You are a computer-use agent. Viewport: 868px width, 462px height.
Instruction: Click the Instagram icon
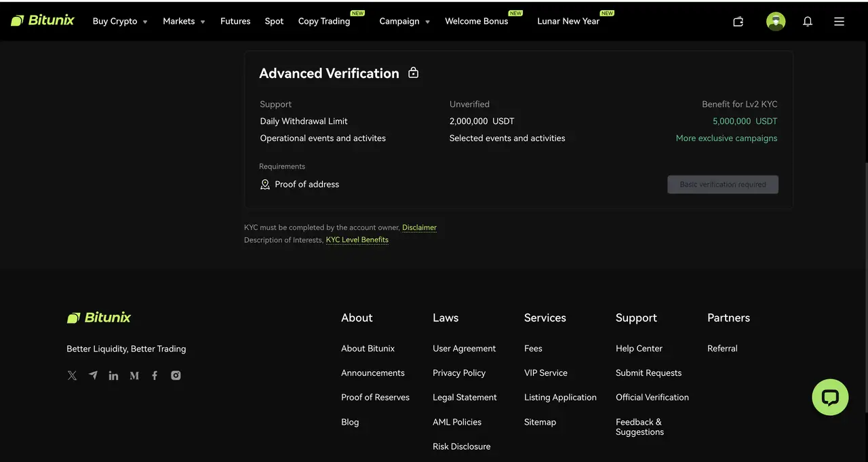176,375
